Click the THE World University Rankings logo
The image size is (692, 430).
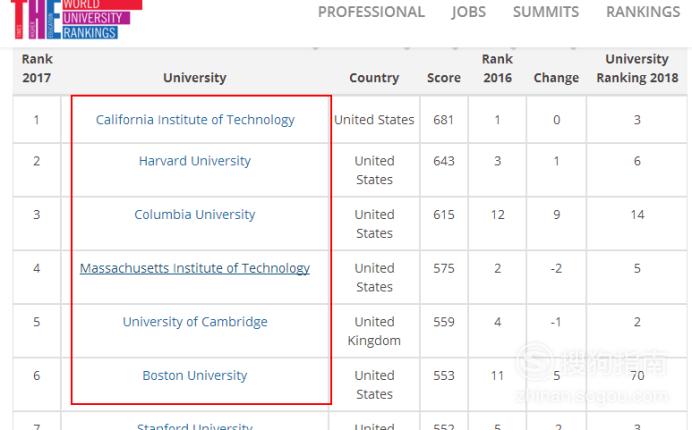[76, 19]
